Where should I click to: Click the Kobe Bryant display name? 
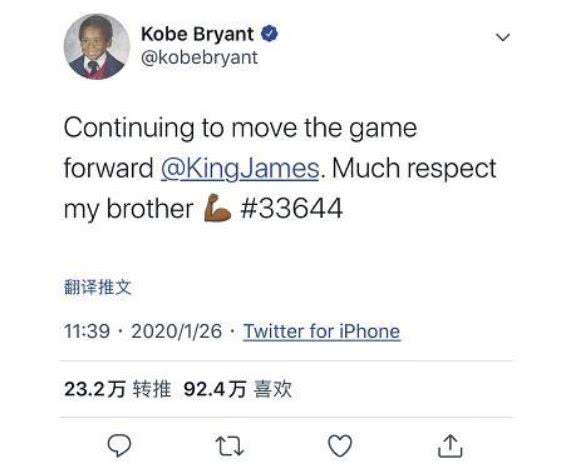[197, 34]
